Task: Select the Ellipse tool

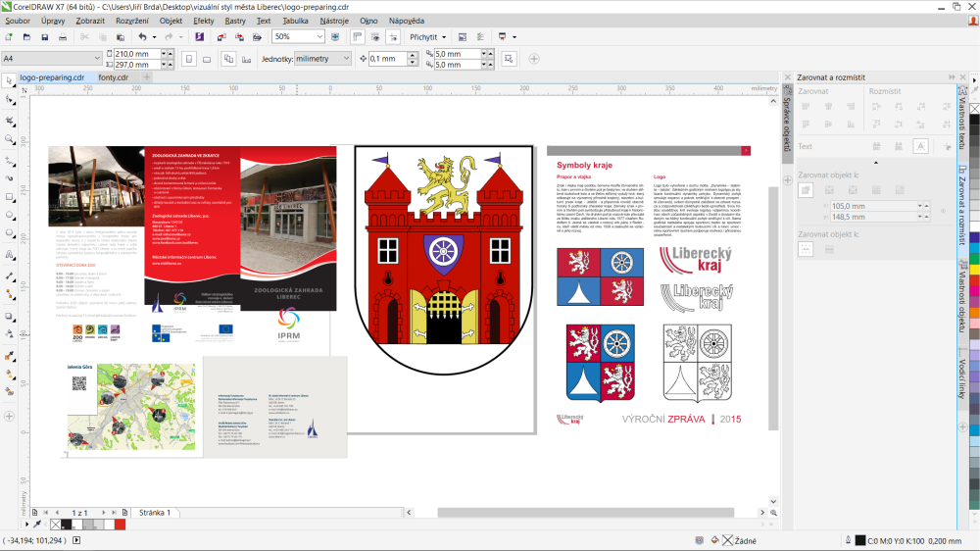Action: click(10, 215)
